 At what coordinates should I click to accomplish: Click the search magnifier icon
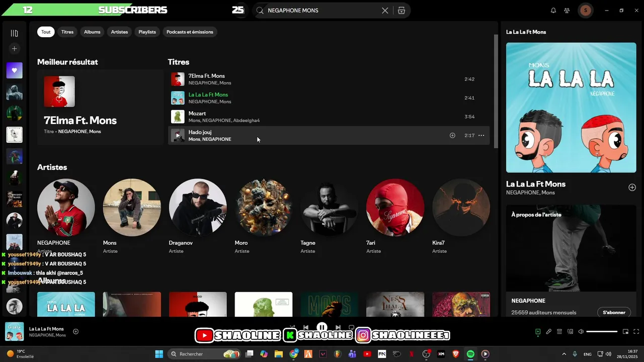(x=260, y=10)
